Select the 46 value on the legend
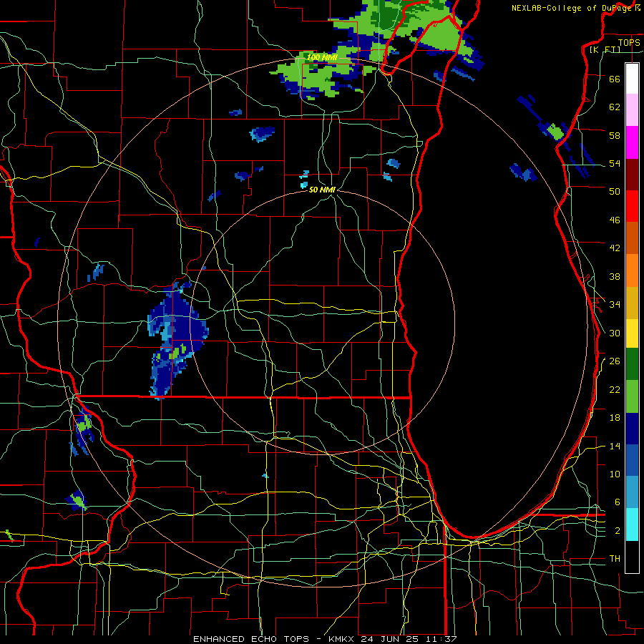The image size is (644, 644). pos(615,220)
